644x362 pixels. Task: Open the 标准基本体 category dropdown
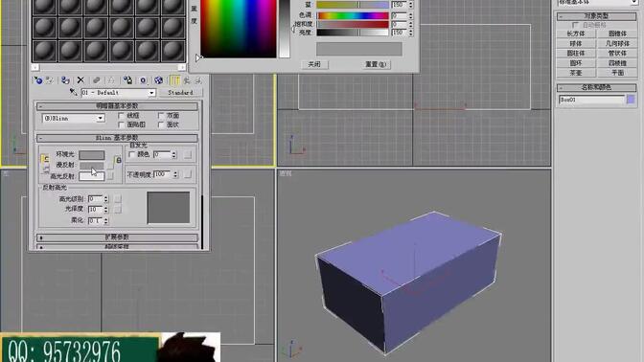pos(634,2)
